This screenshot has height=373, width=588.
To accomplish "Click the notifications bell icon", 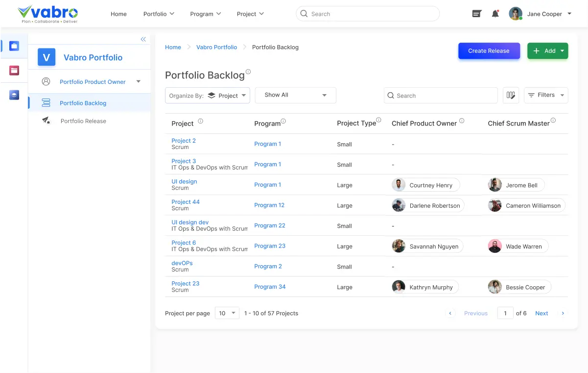I will tap(495, 14).
